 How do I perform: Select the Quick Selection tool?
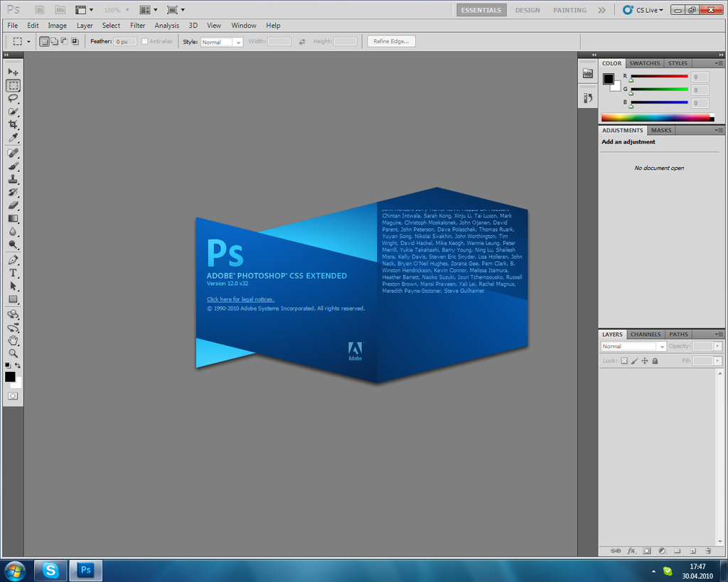click(x=13, y=112)
